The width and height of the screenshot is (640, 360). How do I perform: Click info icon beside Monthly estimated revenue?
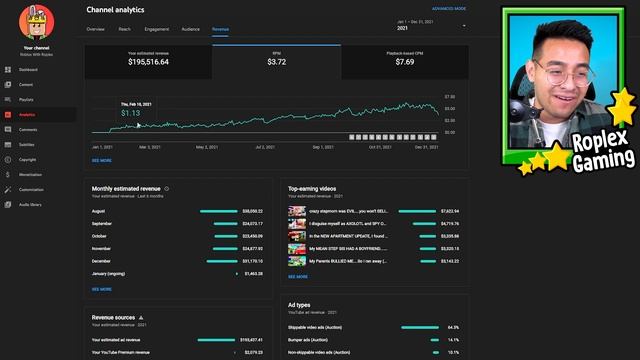167,189
